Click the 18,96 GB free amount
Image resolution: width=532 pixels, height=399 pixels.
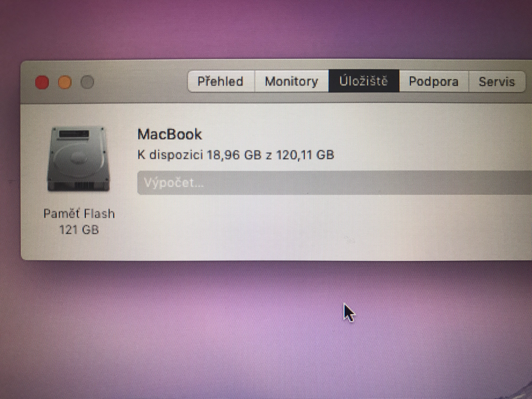click(234, 155)
